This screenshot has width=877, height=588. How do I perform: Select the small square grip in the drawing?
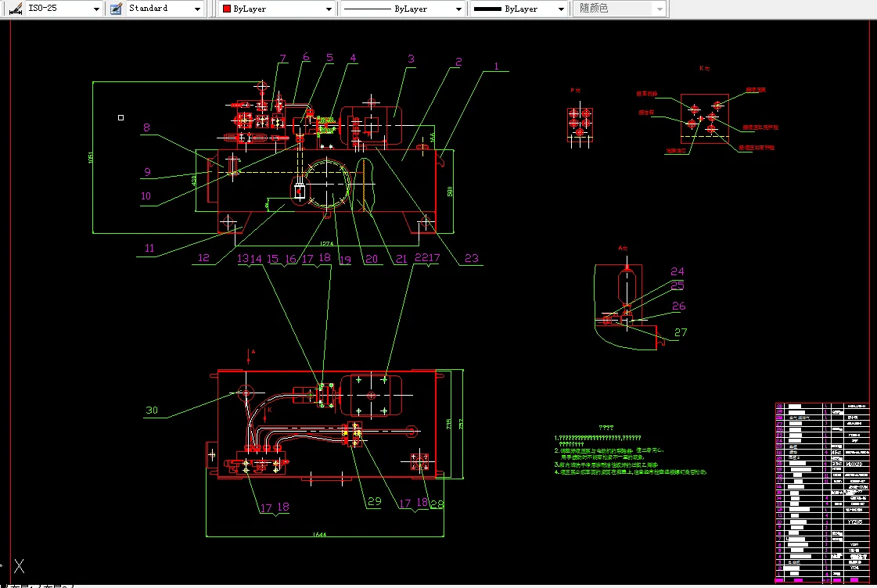[x=120, y=117]
